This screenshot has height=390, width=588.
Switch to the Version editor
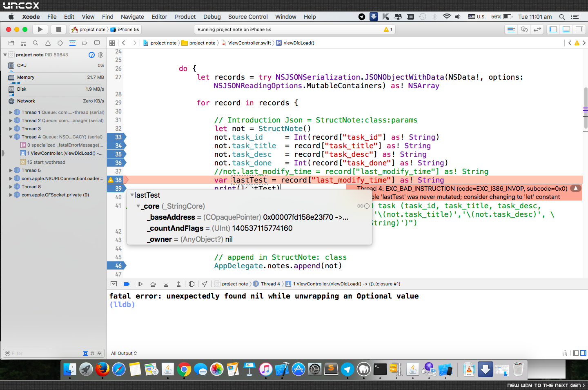(x=537, y=29)
